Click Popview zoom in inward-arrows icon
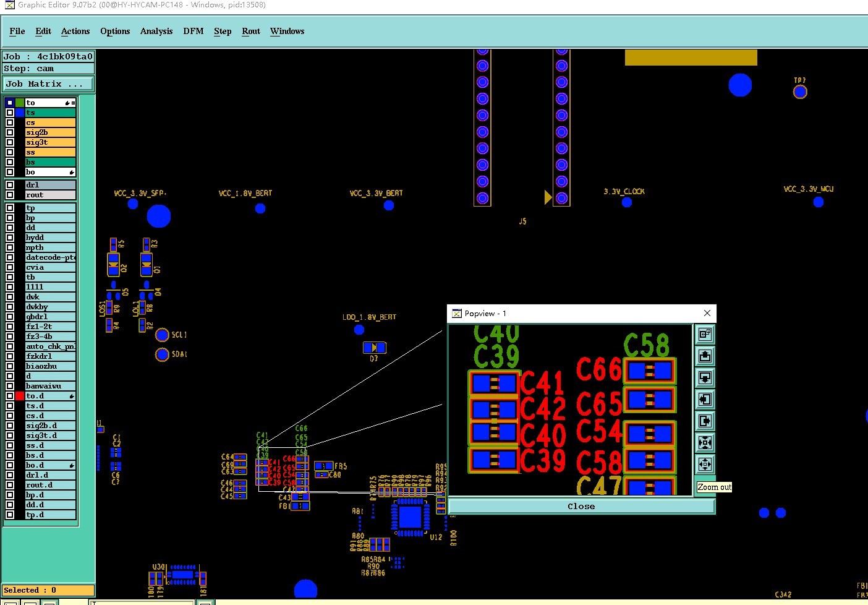Viewport: 868px width, 605px height. pyautogui.click(x=705, y=443)
